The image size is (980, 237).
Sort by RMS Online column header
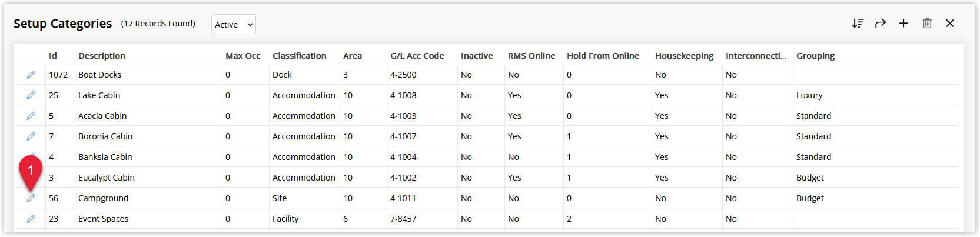click(531, 56)
